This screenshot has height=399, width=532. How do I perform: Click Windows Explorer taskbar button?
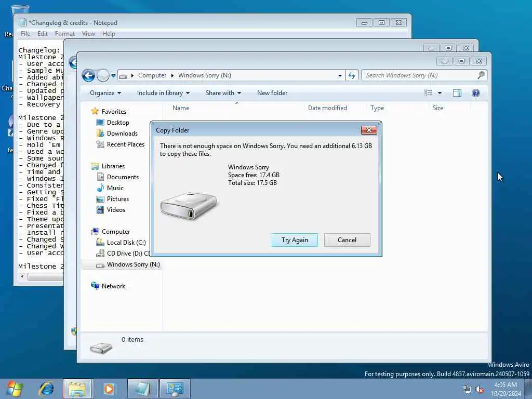pos(77,389)
